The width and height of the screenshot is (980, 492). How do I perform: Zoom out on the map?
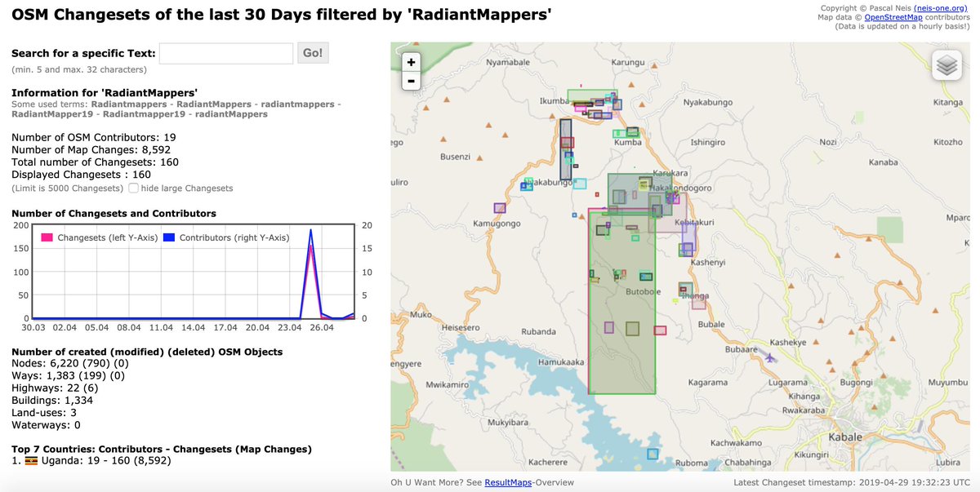coord(411,81)
